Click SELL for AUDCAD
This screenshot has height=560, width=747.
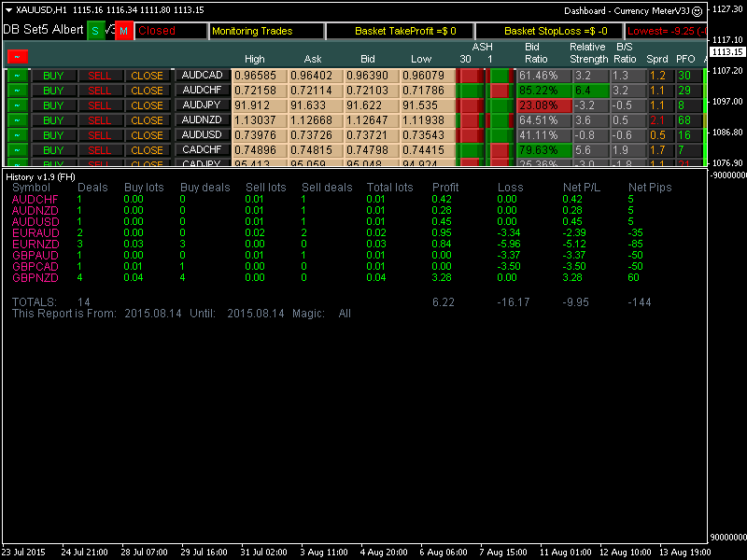coord(100,76)
